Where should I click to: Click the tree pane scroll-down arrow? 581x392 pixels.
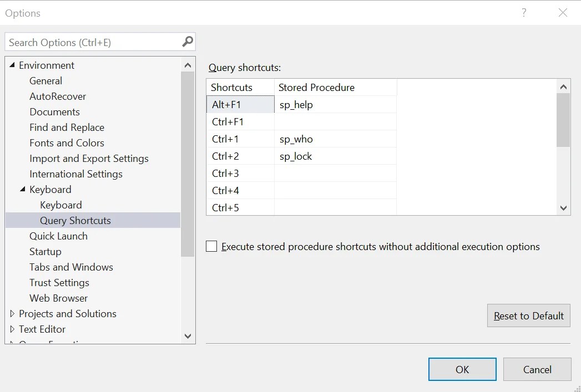click(x=188, y=336)
